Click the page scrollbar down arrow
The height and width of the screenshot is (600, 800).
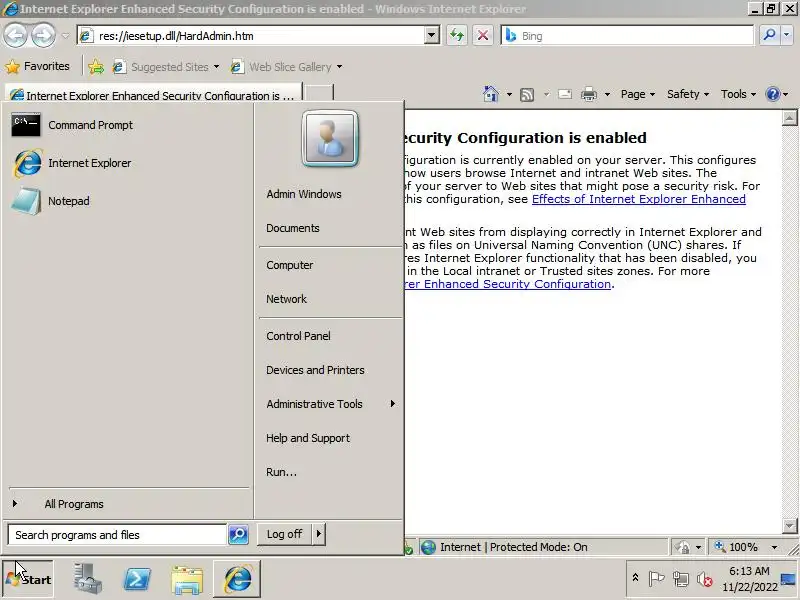(x=789, y=526)
